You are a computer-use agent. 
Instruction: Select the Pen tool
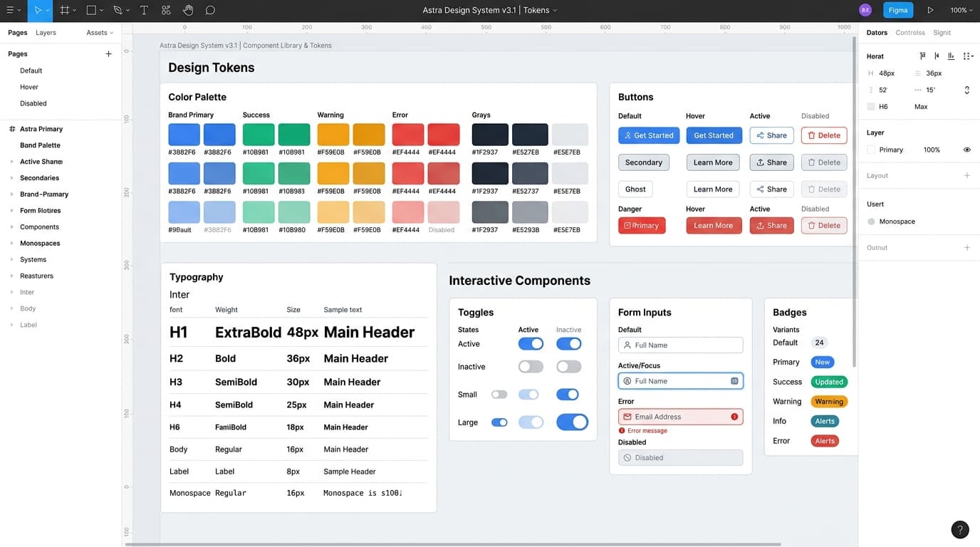[118, 10]
